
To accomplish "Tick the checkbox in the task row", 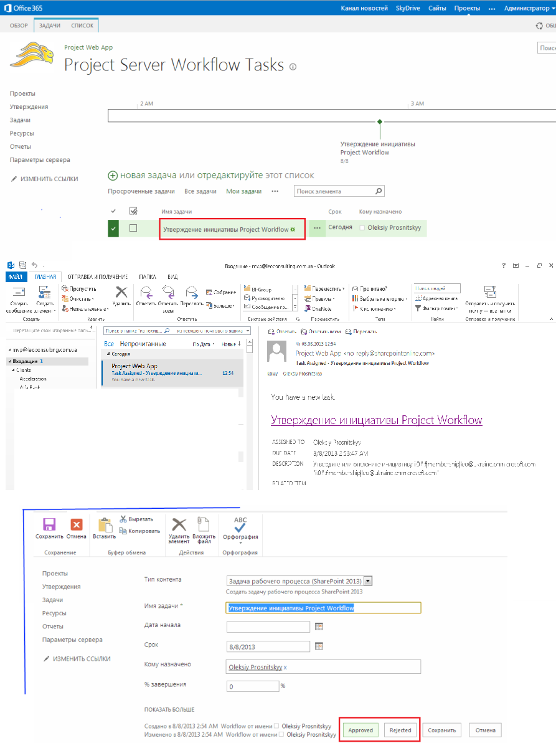I will (x=133, y=229).
